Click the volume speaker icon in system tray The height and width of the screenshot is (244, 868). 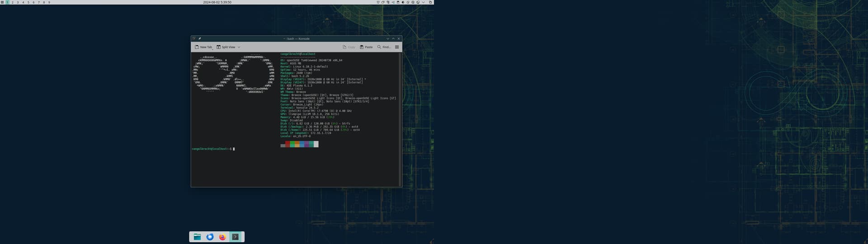coord(403,2)
